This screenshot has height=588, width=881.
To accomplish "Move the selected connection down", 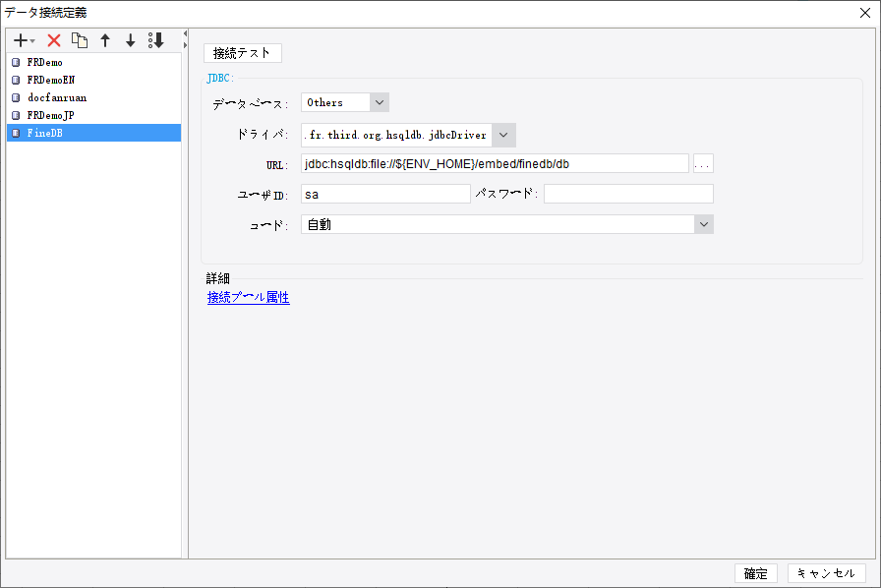I will point(130,40).
